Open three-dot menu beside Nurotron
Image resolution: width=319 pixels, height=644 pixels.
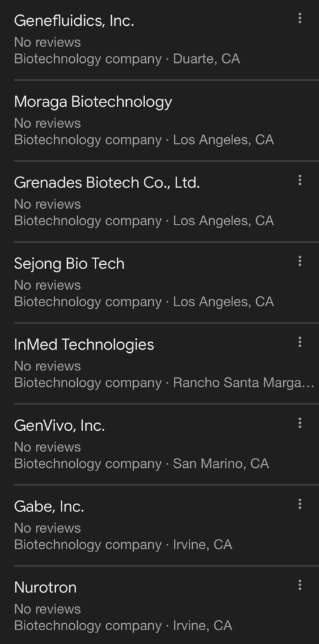click(300, 584)
